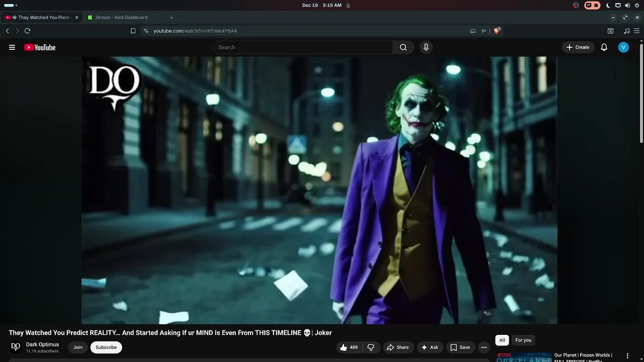Open Dark Optimus channel avatar
Screen dimensions: 644x362
click(16, 347)
